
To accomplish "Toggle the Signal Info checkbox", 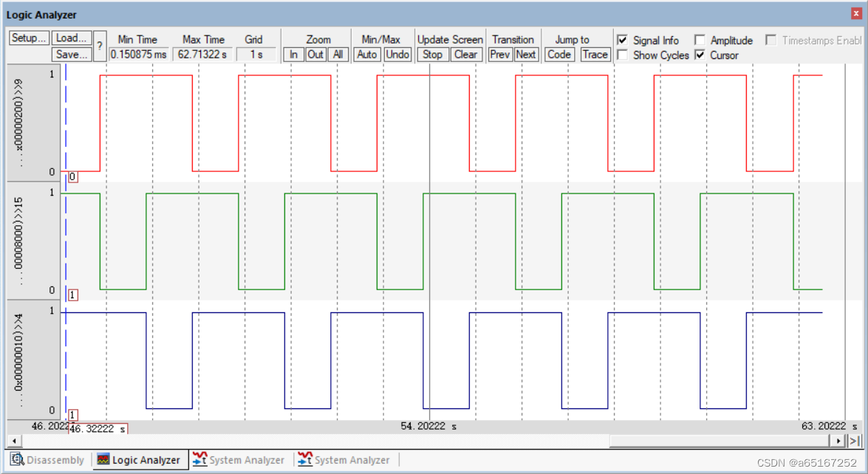I will tap(623, 40).
